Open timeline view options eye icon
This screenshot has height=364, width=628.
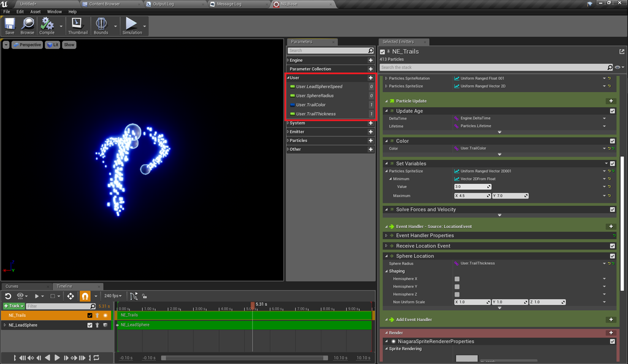20,296
